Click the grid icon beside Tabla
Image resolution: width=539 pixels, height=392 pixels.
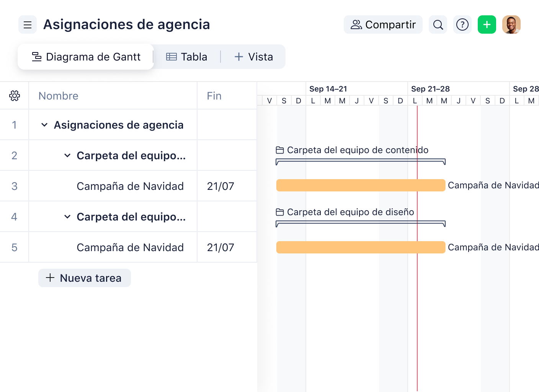pos(171,56)
